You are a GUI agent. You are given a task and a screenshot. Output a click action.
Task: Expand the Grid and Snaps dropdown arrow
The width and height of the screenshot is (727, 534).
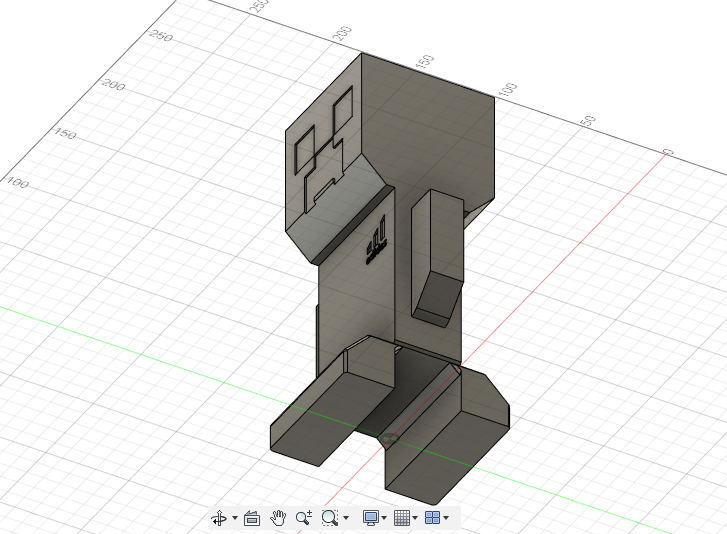tap(415, 518)
